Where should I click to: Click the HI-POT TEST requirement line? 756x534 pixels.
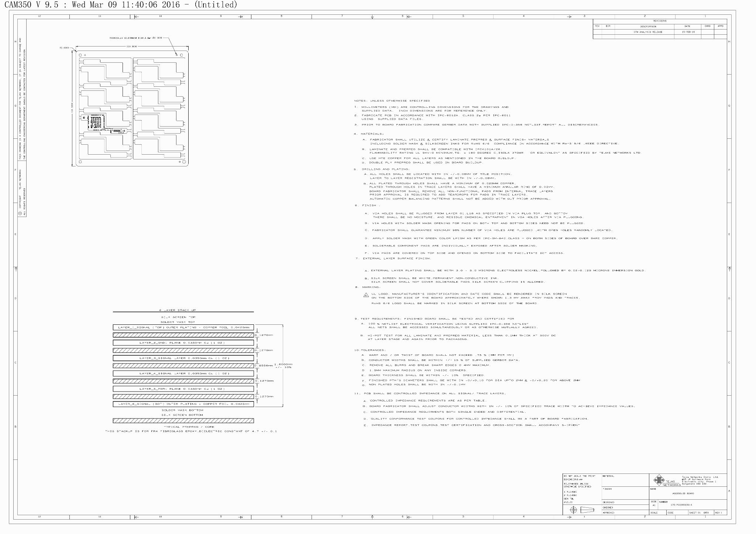coord(458,337)
